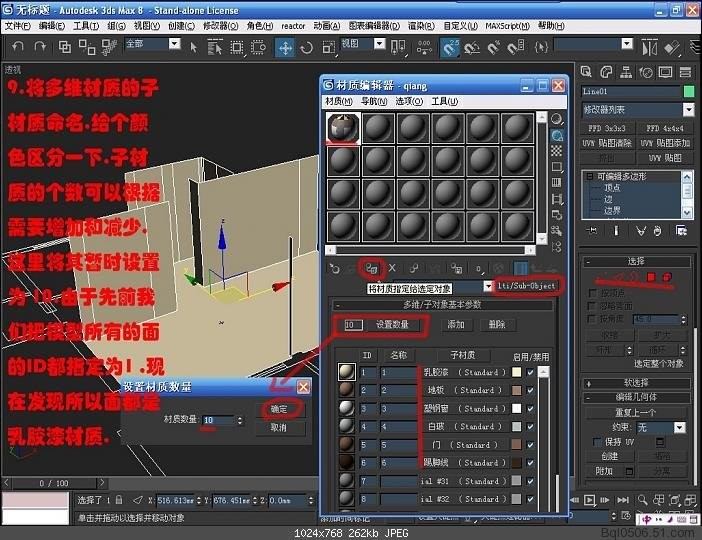Toggle Backlight icon in material editor
702x540 pixels.
[556, 135]
